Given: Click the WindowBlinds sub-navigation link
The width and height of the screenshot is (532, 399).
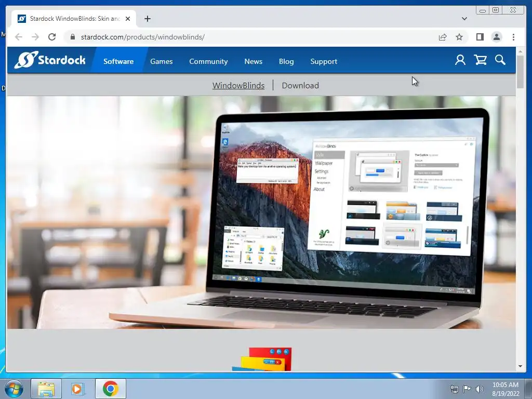Looking at the screenshot, I should 238,86.
